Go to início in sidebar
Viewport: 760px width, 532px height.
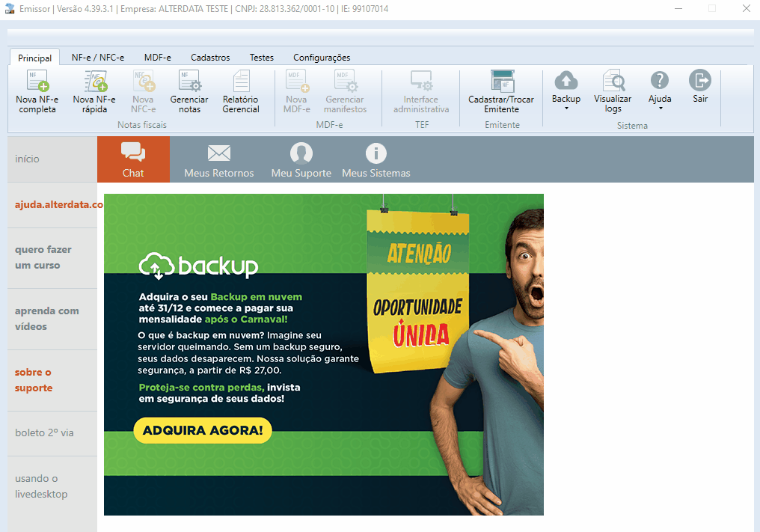(52, 159)
